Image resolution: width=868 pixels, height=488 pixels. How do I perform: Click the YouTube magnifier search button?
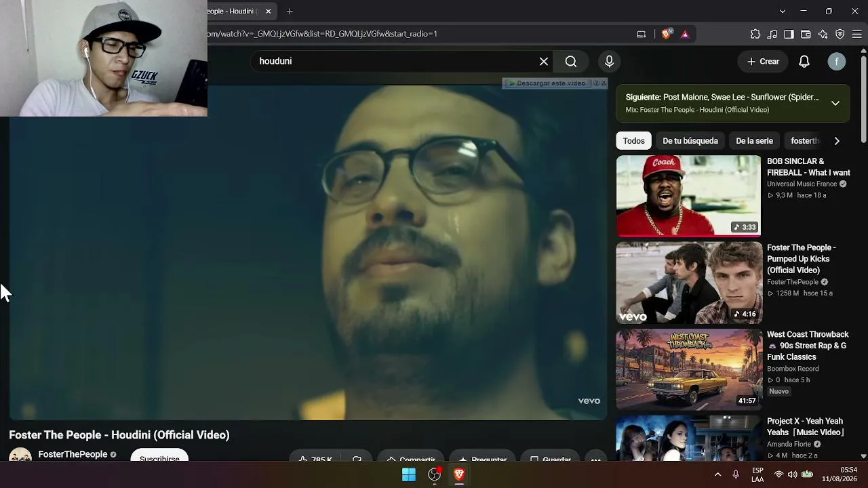point(571,62)
